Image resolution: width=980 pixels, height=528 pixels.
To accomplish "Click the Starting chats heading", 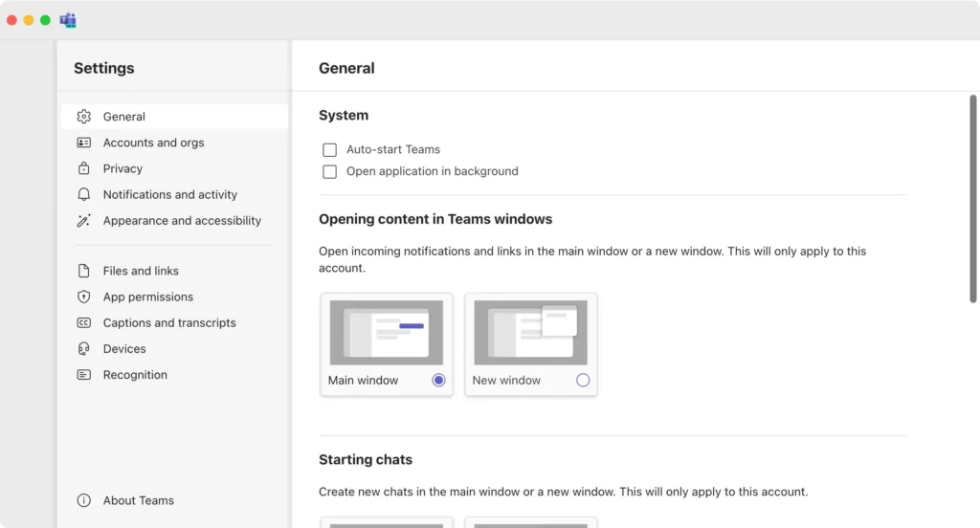I will coord(366,459).
